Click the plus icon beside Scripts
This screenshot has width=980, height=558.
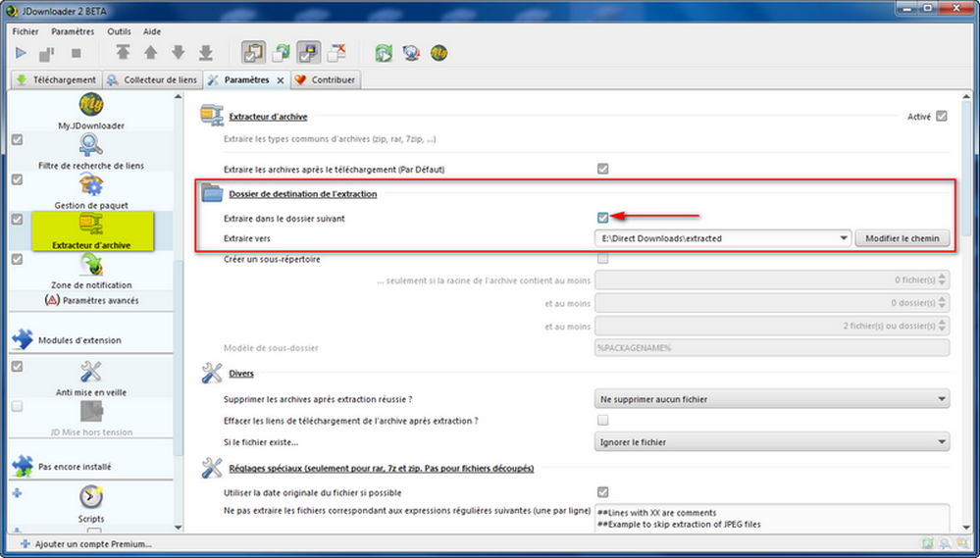17,493
